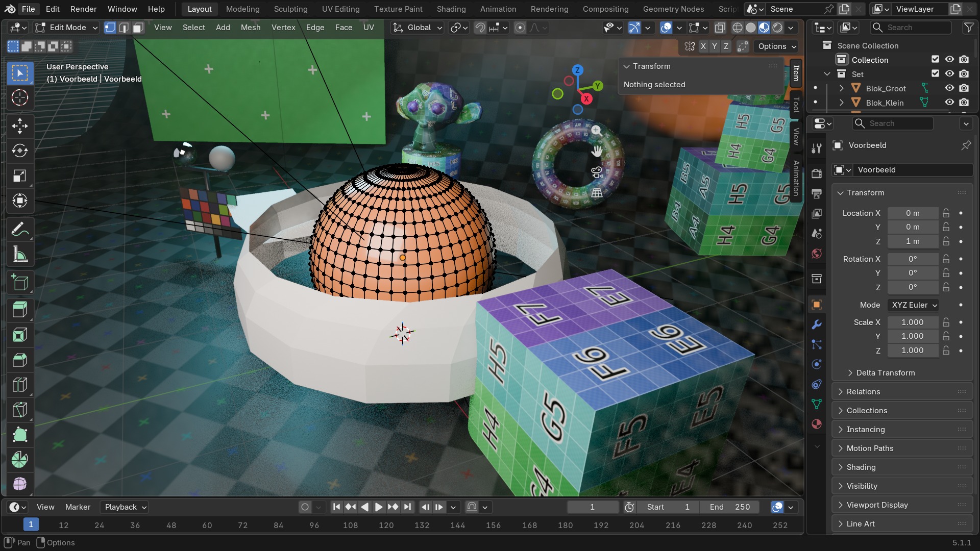The width and height of the screenshot is (980, 551).
Task: Click the End frame field
Action: click(x=730, y=507)
